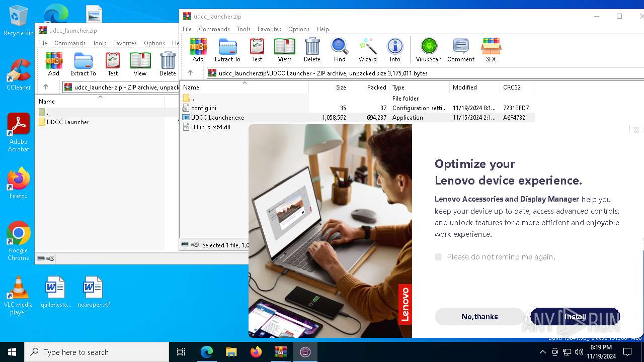Image resolution: width=644 pixels, height=362 pixels.
Task: Show archive Info from toolbar
Action: click(395, 50)
